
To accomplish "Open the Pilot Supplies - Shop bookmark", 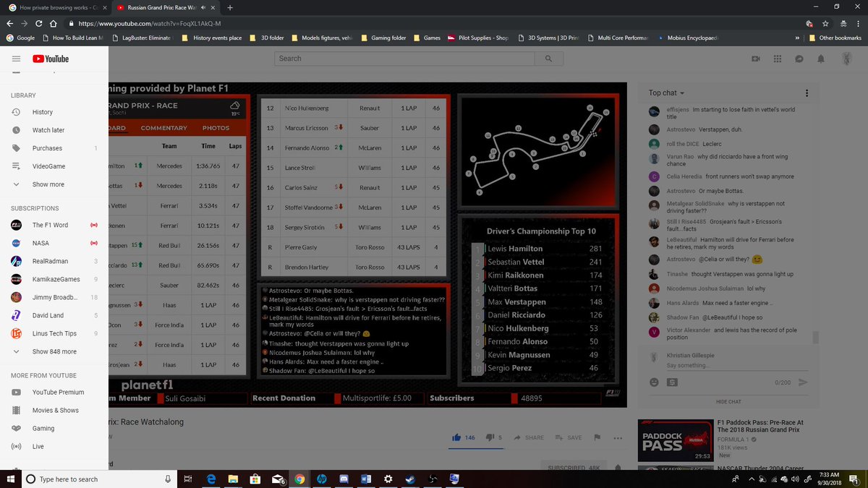I will [x=478, y=38].
